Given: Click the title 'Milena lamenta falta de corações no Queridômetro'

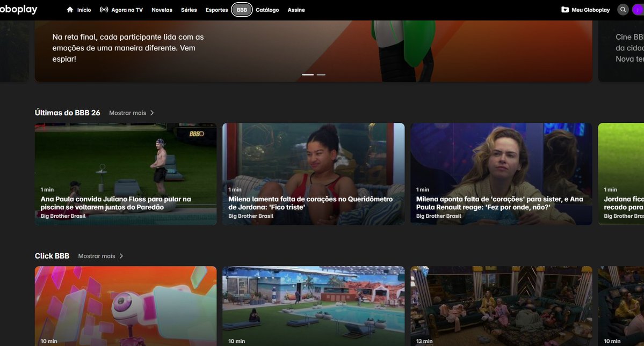Looking at the screenshot, I should tap(310, 203).
